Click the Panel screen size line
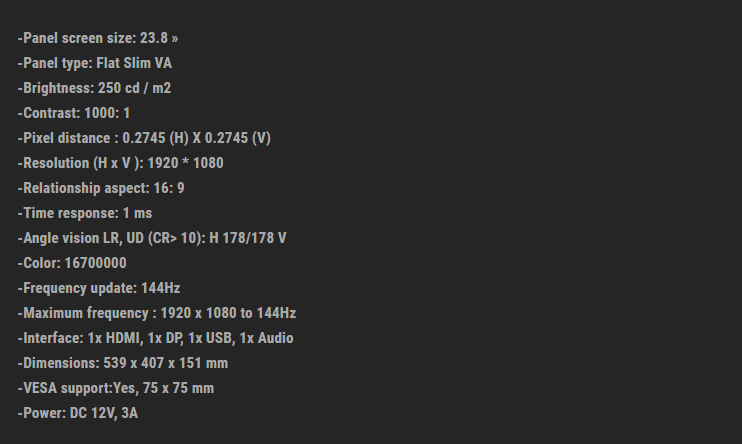 [97, 38]
